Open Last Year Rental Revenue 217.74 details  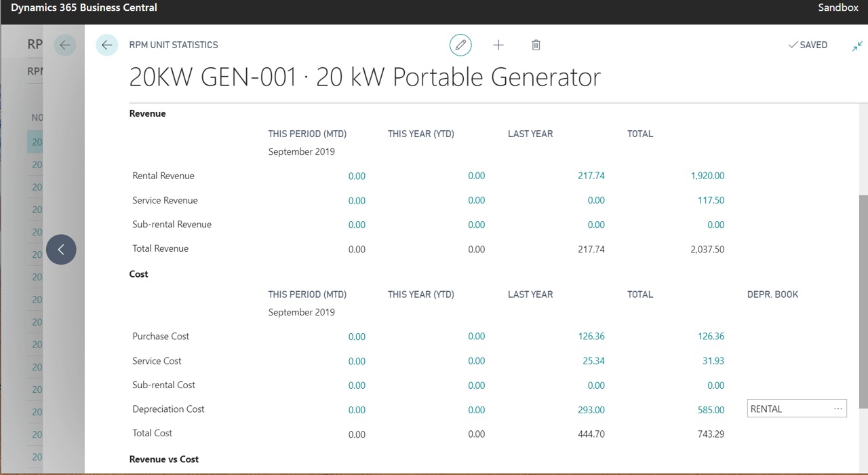click(591, 175)
